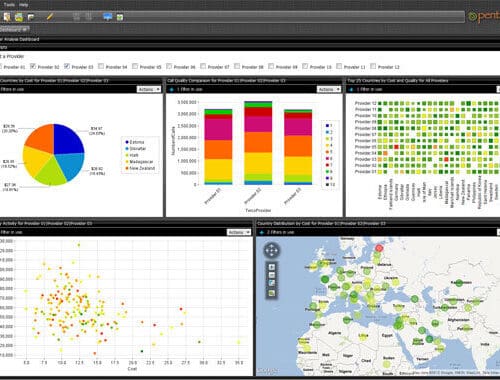Click '1 filter in use' on heat grid panel

pyautogui.click(x=369, y=89)
